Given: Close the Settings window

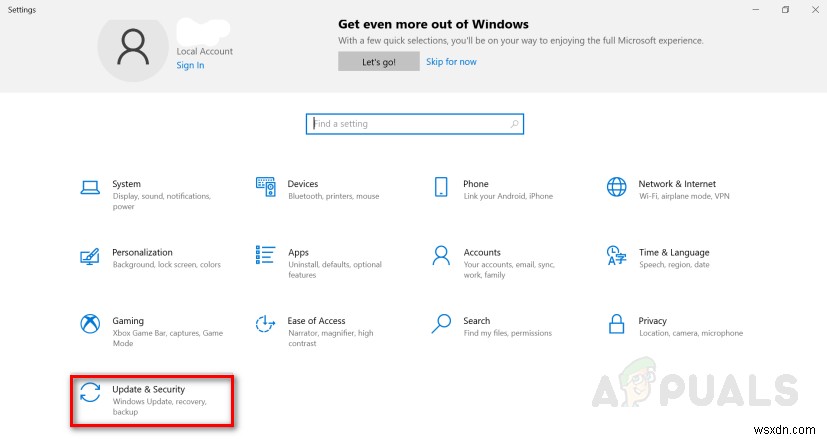Looking at the screenshot, I should click(x=815, y=9).
